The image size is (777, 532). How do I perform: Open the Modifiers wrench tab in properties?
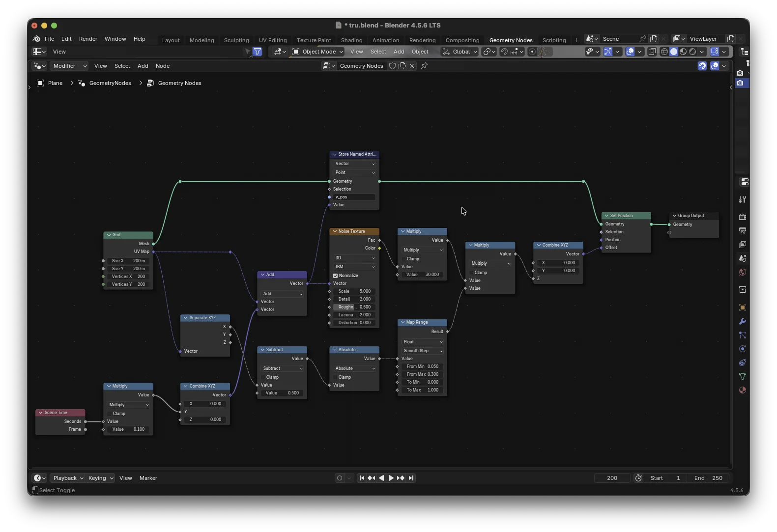[x=742, y=321]
